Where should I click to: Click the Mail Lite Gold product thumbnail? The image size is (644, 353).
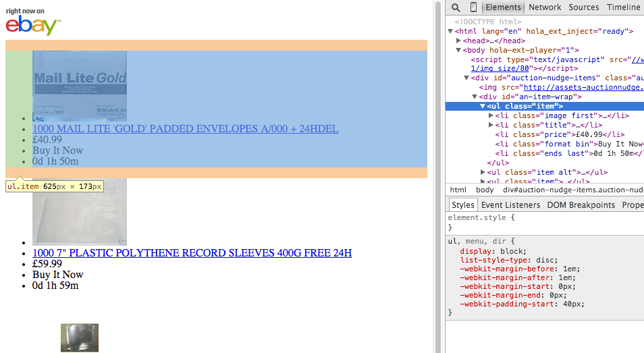click(x=80, y=86)
